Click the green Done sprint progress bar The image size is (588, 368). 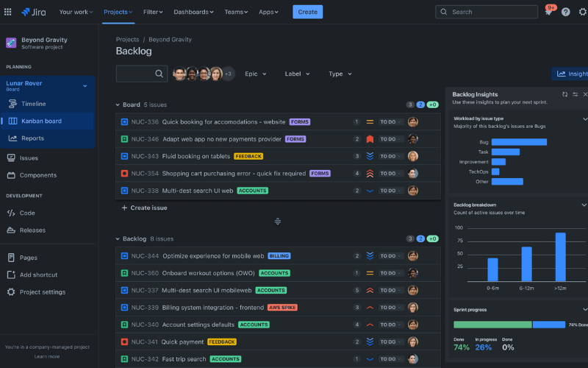pyautogui.click(x=492, y=325)
